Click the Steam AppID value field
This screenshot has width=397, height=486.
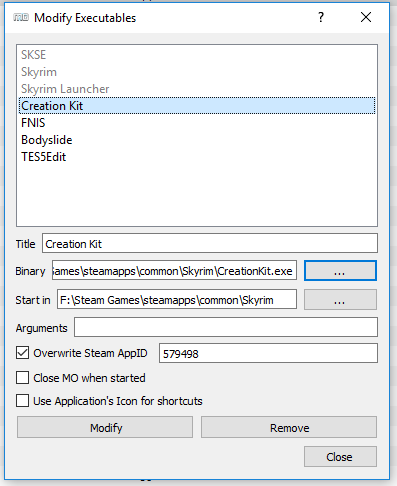pos(268,353)
